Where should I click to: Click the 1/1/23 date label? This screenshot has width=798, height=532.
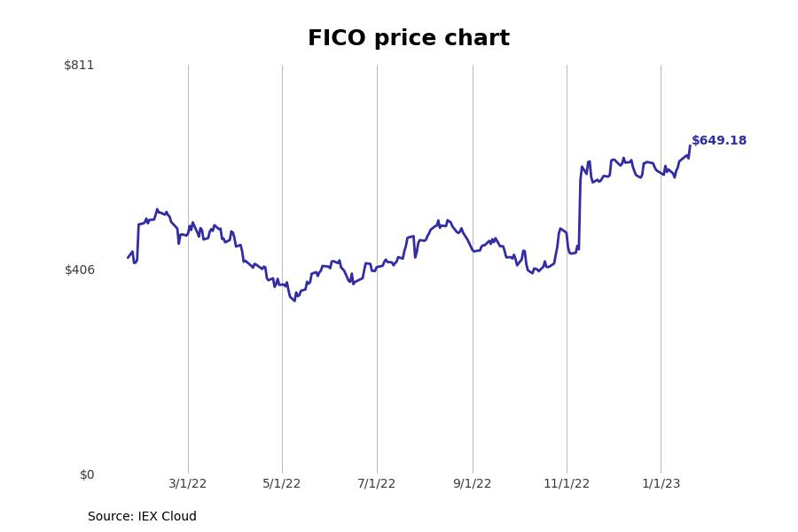click(661, 483)
